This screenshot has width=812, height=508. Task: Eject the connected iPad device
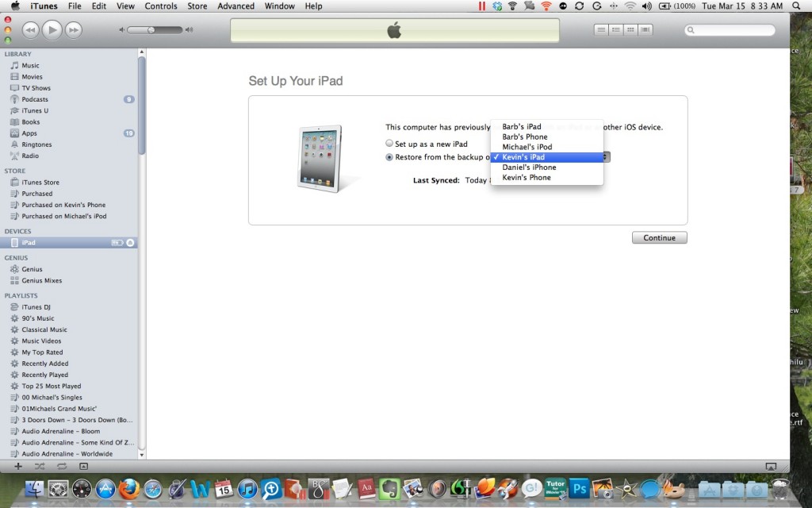132,243
